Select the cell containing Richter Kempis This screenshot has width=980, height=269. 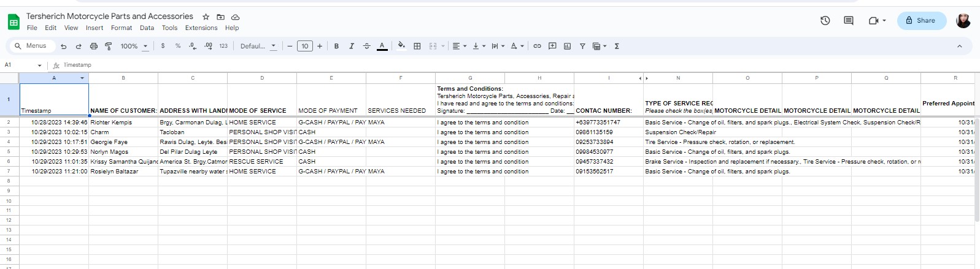(123, 123)
